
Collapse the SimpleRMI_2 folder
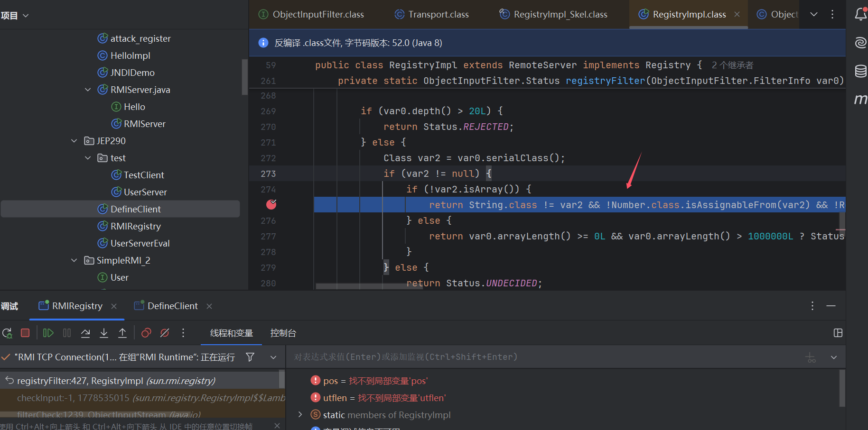(74, 260)
